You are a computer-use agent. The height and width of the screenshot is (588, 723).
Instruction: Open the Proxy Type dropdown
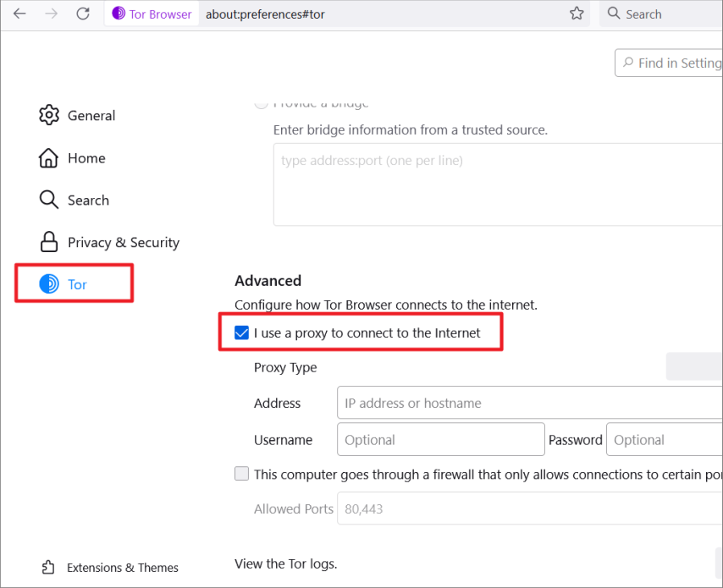point(694,366)
